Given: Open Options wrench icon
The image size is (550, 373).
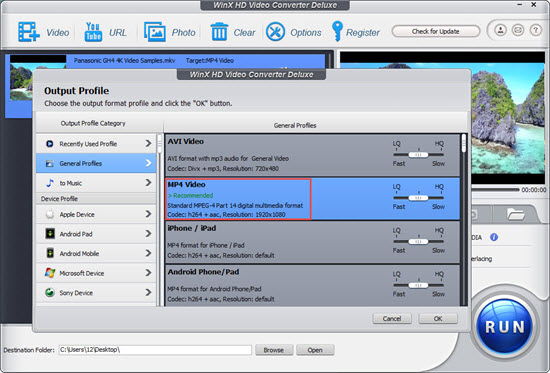Looking at the screenshot, I should (x=275, y=32).
